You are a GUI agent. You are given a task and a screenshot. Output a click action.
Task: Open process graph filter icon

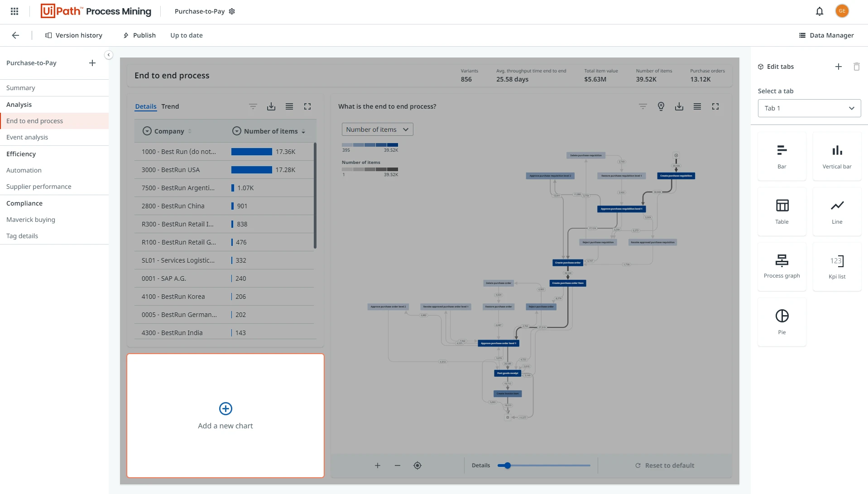coord(643,106)
